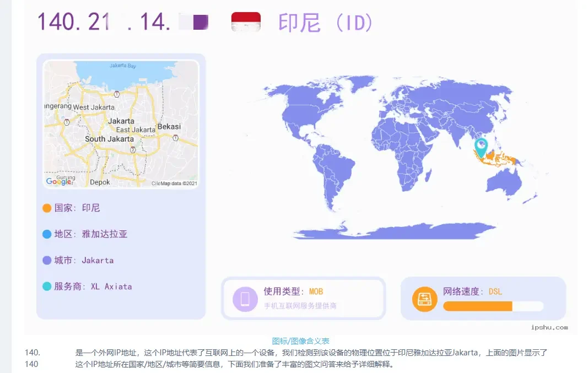The width and height of the screenshot is (588, 373).
Task: Click the mobile phone usage type icon
Action: [x=245, y=299]
